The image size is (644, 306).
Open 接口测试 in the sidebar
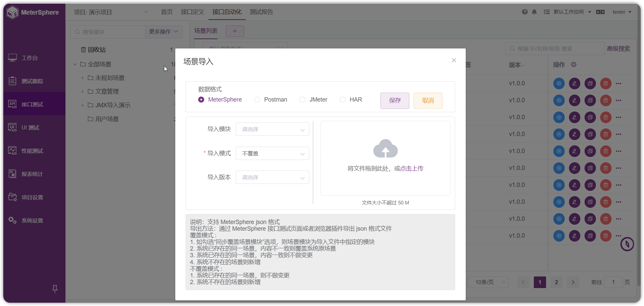click(34, 104)
